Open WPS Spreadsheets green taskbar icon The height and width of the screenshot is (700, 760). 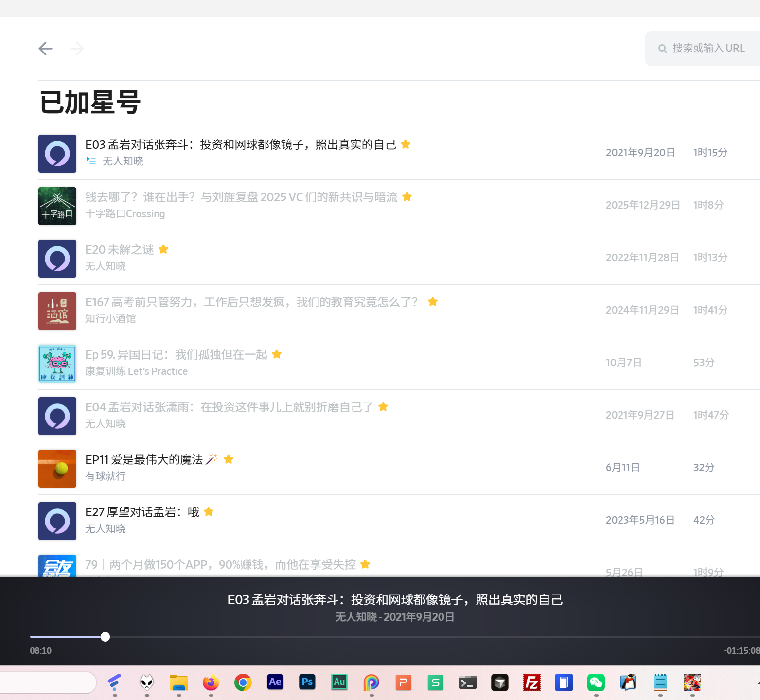tap(436, 682)
